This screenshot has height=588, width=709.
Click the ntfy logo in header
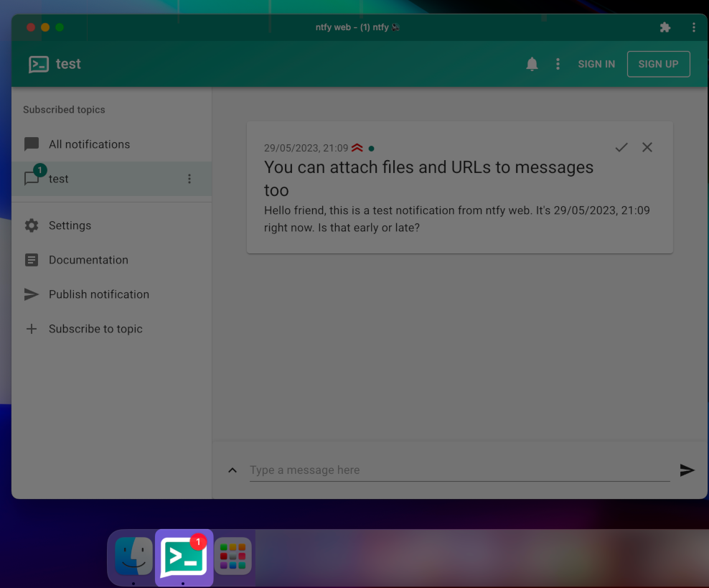click(x=39, y=64)
